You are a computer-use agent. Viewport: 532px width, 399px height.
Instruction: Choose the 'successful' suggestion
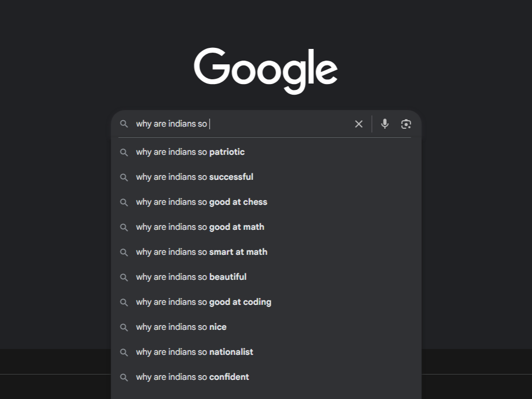[195, 177]
